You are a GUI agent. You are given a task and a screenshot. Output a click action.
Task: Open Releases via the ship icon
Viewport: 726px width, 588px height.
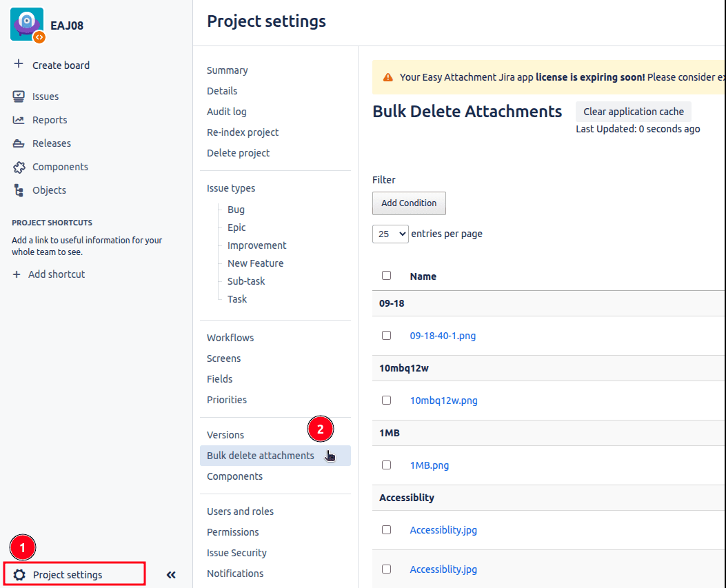[19, 143]
